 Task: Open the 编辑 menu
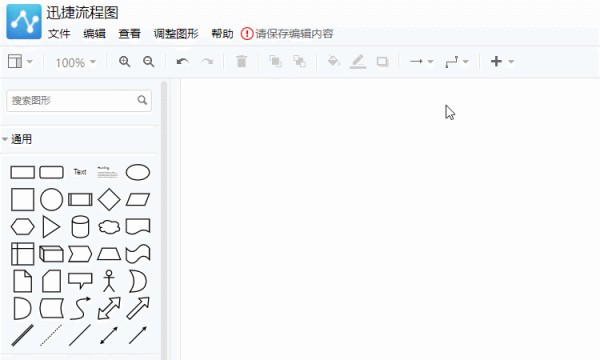[x=95, y=34]
